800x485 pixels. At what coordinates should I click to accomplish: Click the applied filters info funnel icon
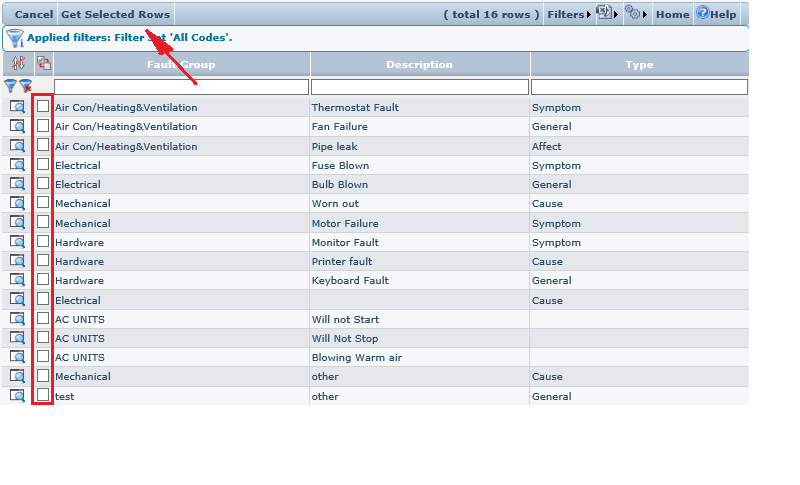click(15, 38)
